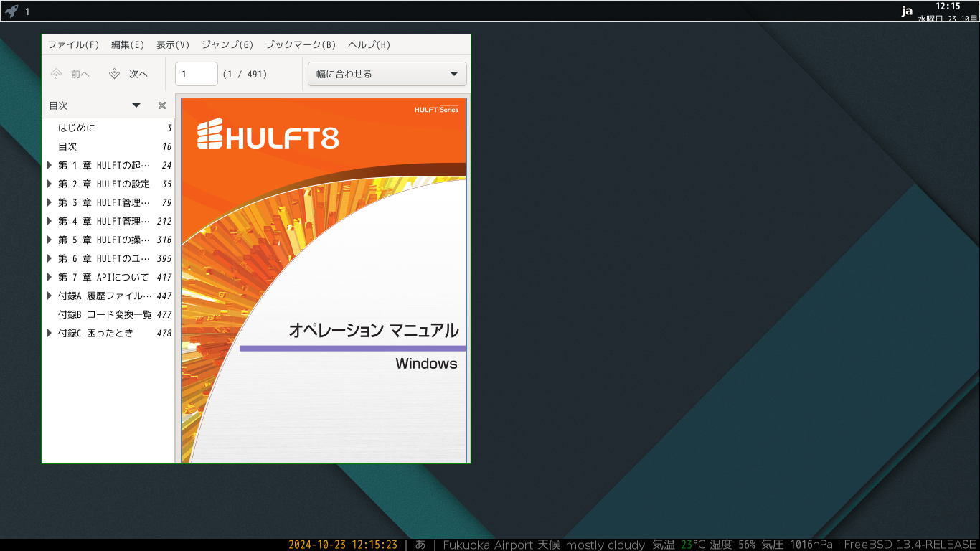This screenshot has height=551, width=980.
Task: Open the ブックマーク(B) menu
Action: click(x=301, y=44)
